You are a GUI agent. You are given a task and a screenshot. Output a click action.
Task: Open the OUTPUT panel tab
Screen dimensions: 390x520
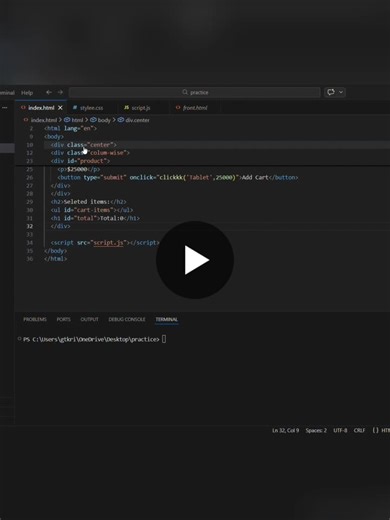tap(89, 319)
